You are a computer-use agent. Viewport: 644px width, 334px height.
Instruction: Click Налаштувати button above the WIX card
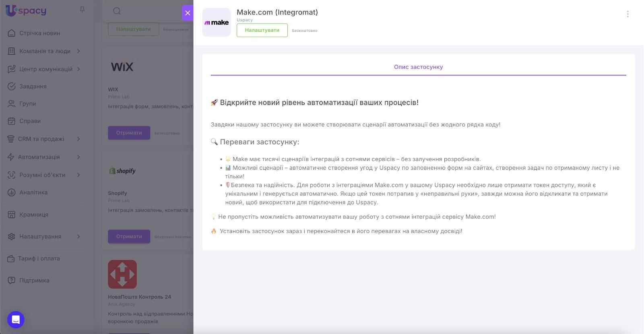pyautogui.click(x=133, y=29)
